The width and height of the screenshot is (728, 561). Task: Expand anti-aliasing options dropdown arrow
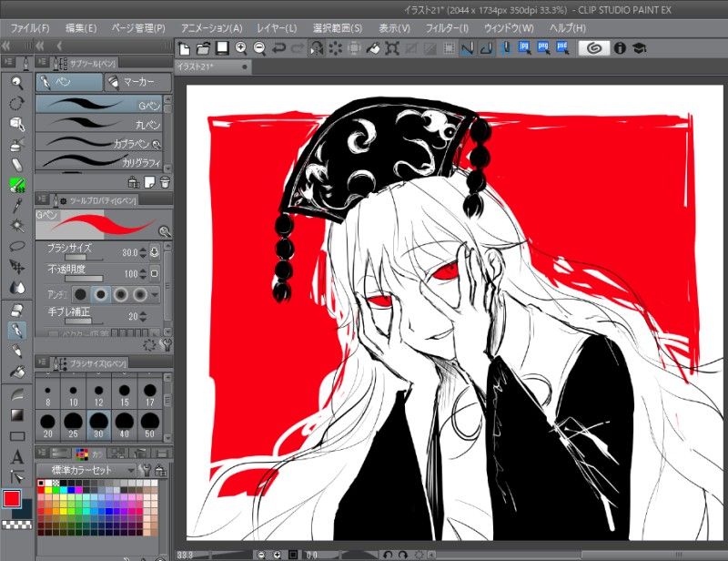[x=155, y=294]
